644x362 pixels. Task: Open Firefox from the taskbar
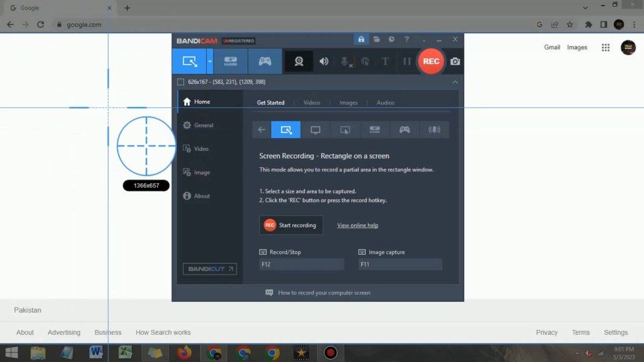(x=184, y=352)
